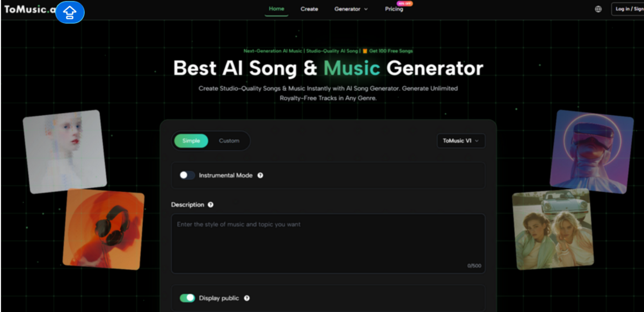Click the headphones album art thumbnail
The height and width of the screenshot is (312, 644).
[103, 228]
